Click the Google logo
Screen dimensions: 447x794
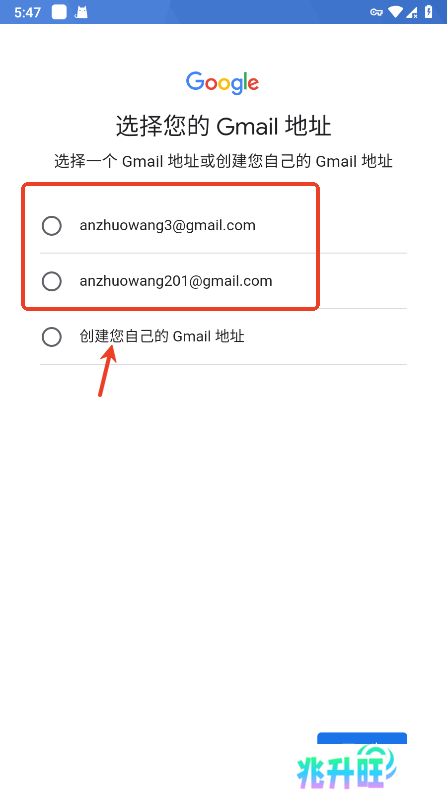point(223,83)
